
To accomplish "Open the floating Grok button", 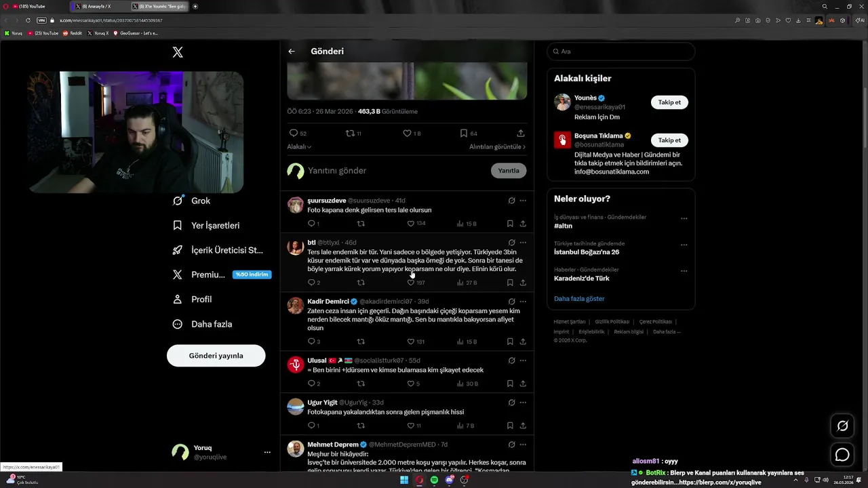I will coord(842,426).
